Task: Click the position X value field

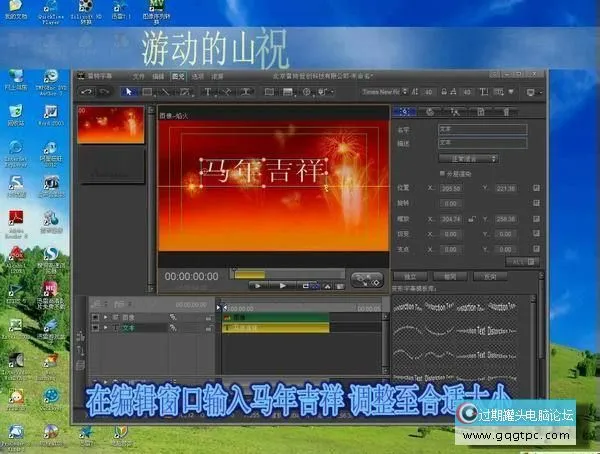Action: pyautogui.click(x=451, y=188)
